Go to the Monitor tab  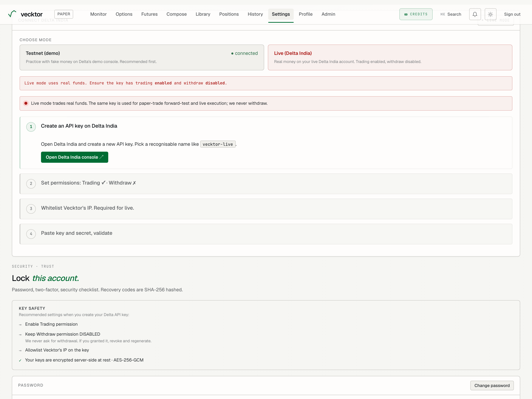[98, 14]
